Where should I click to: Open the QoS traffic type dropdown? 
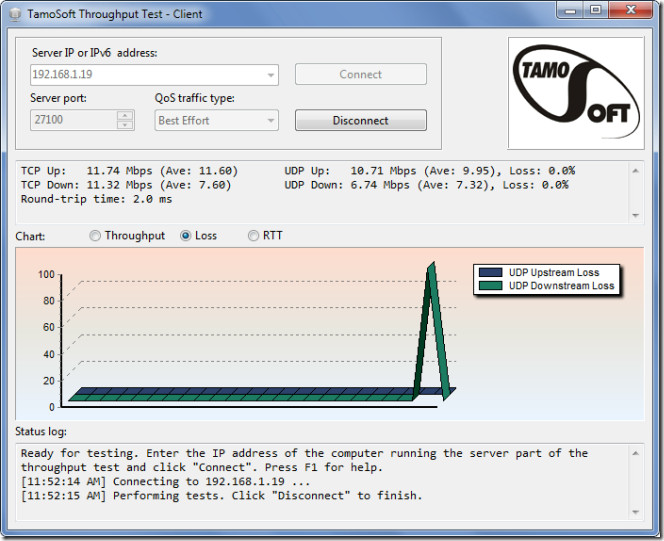pos(216,120)
